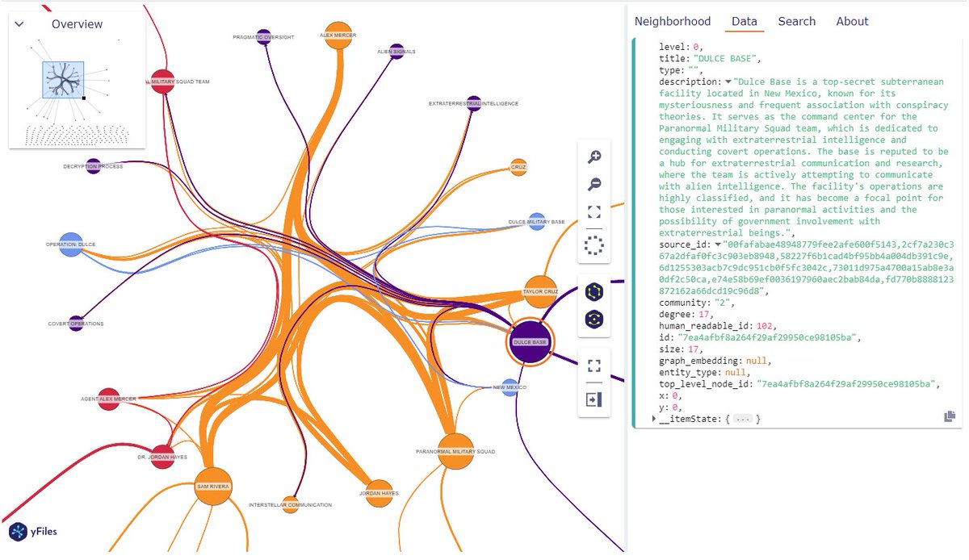Select the CRUZ node
Viewport: 969px width, 560px height.
[519, 167]
